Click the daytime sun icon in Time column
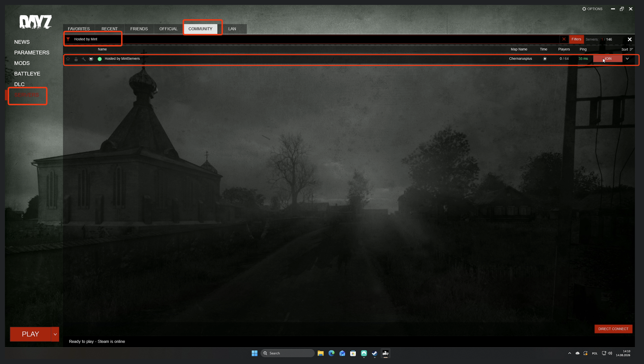The height and width of the screenshot is (364, 644). (x=545, y=59)
